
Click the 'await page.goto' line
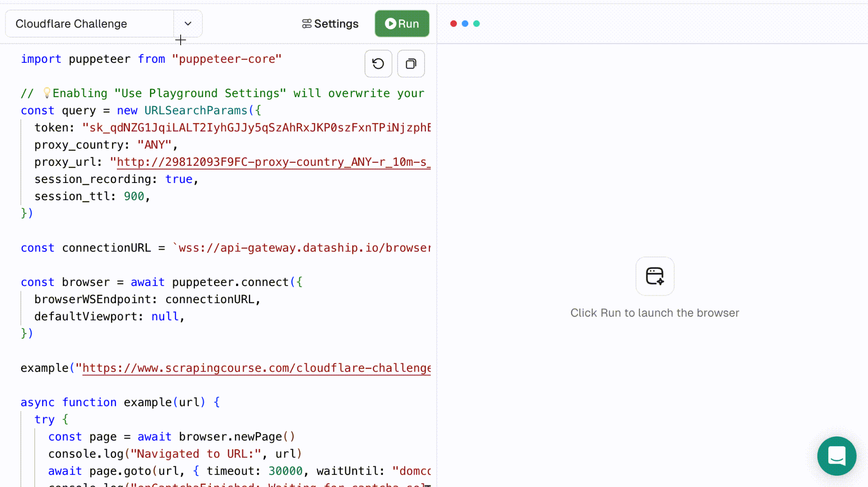click(x=239, y=471)
